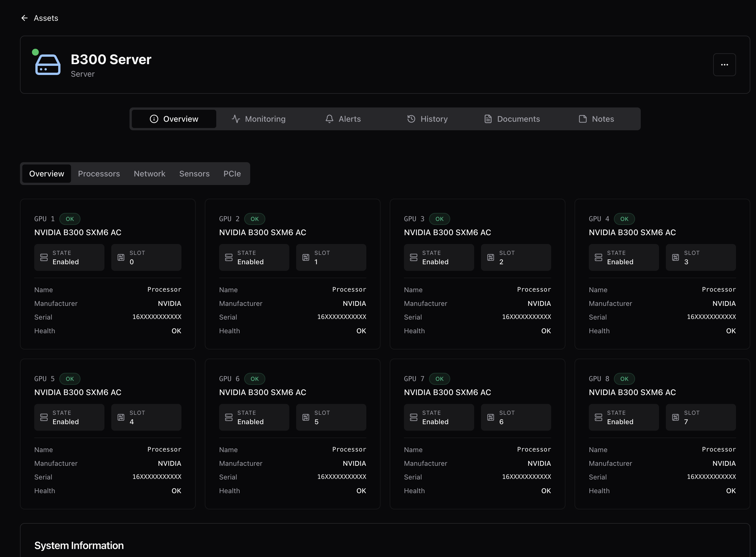Screen dimensions: 756x557
Task: Open the Documents tab
Action: tap(512, 119)
